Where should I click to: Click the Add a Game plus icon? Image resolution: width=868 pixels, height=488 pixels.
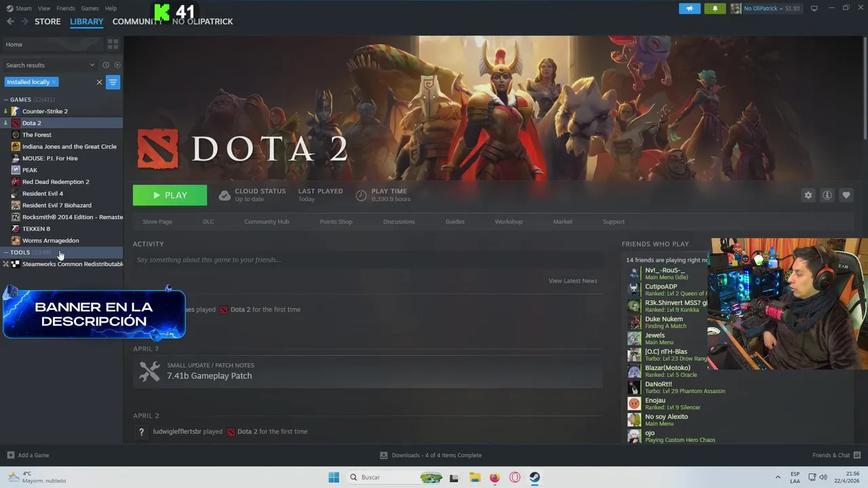pyautogui.click(x=10, y=455)
